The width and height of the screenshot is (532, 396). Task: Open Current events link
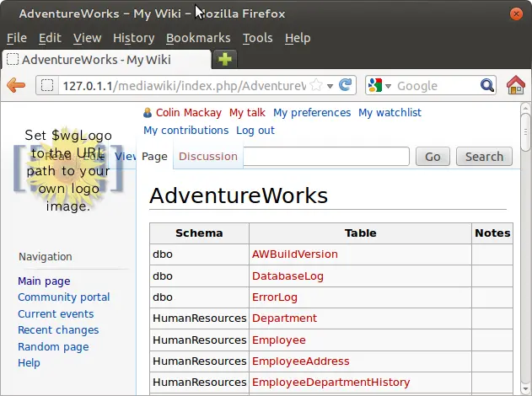click(x=56, y=314)
